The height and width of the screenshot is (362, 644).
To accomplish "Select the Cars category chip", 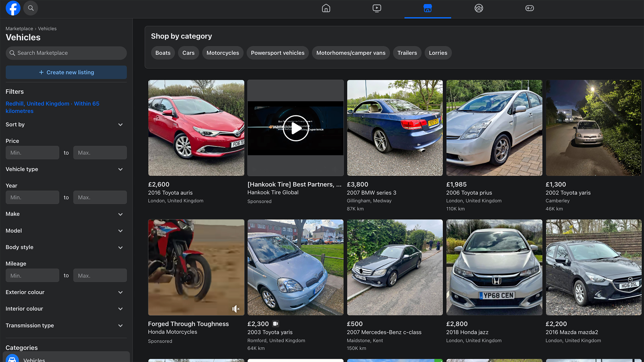I will (188, 53).
